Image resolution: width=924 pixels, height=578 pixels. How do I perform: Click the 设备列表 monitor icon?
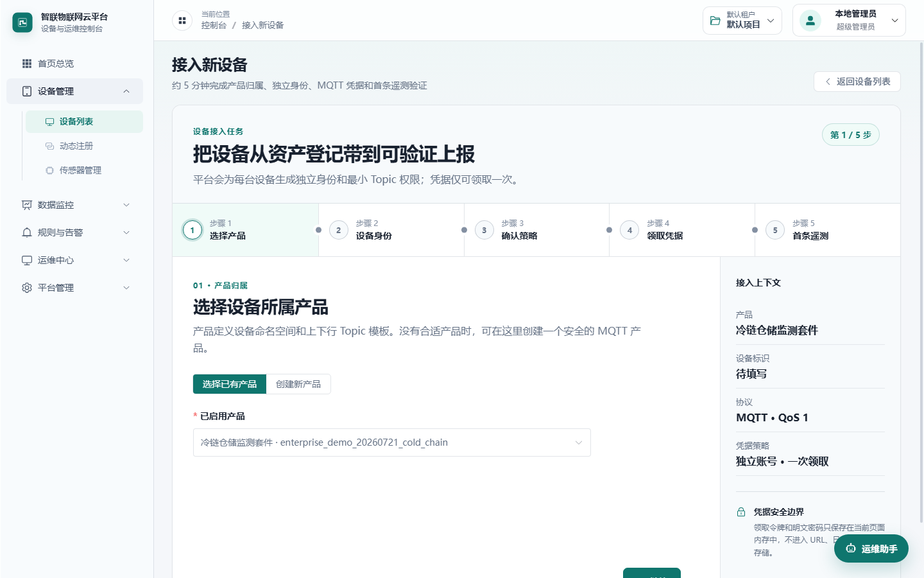49,122
